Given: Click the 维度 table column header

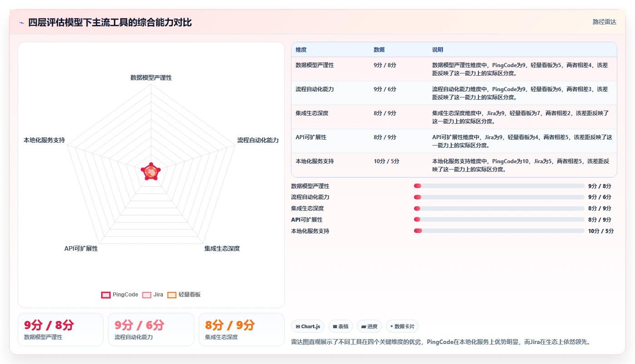Looking at the screenshot, I should tap(301, 50).
